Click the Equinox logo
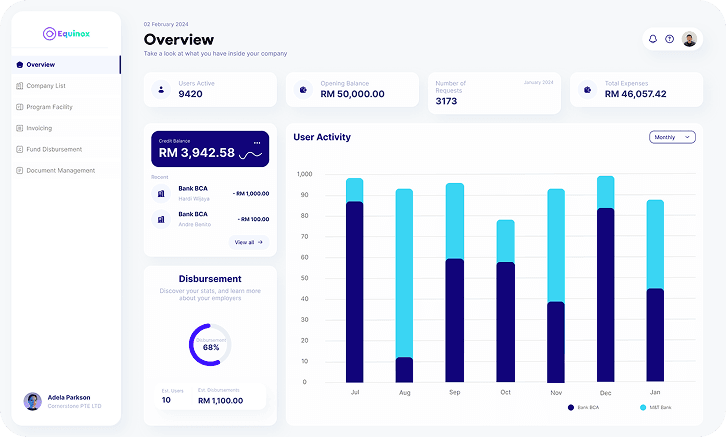This screenshot has height=437, width=726. 66,33
